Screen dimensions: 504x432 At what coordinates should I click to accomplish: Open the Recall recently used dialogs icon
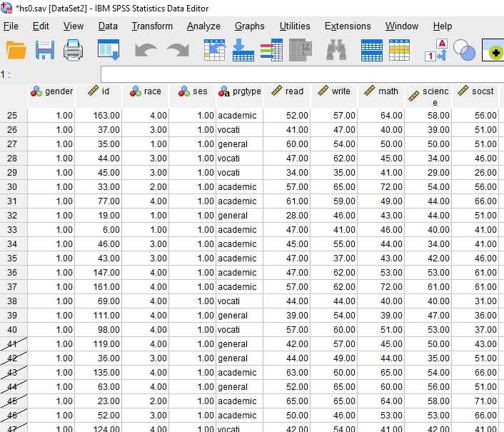click(109, 50)
